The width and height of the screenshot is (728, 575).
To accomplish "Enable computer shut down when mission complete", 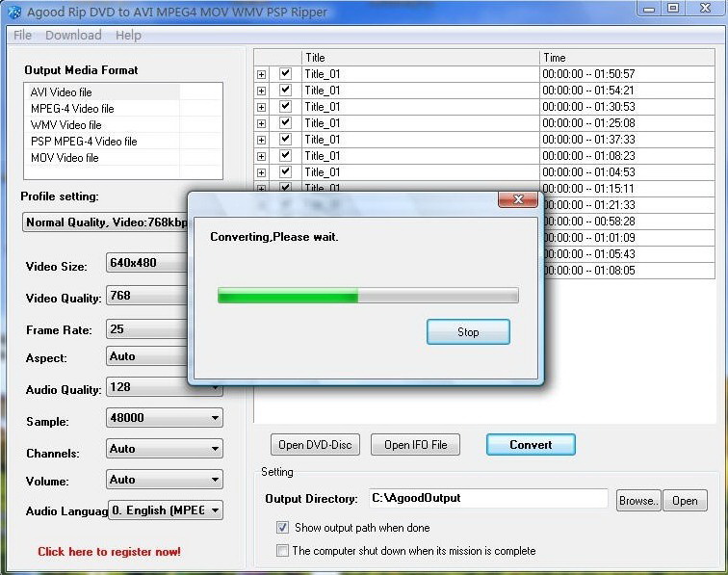I will [x=282, y=550].
